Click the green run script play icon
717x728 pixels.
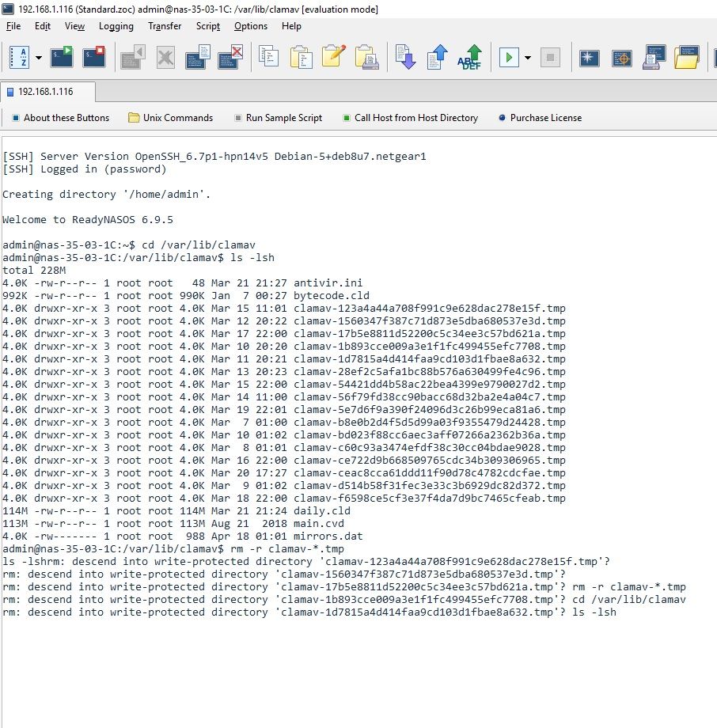click(x=509, y=58)
